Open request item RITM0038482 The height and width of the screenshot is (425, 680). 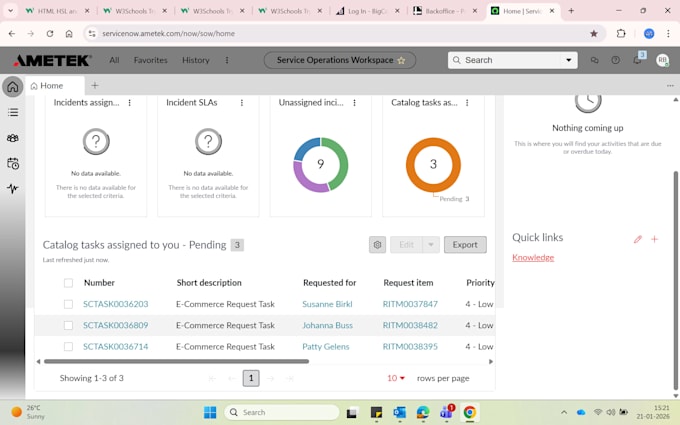(x=410, y=325)
